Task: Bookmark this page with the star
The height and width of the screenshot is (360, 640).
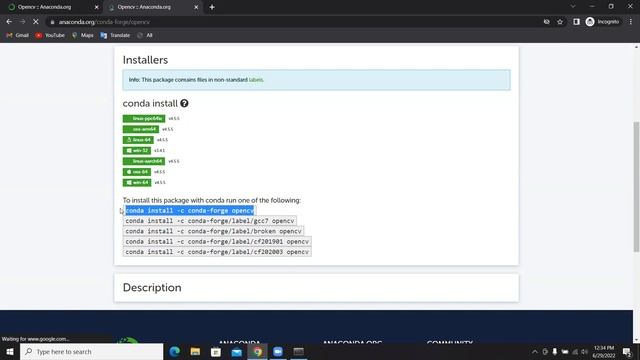Action: coord(560,22)
